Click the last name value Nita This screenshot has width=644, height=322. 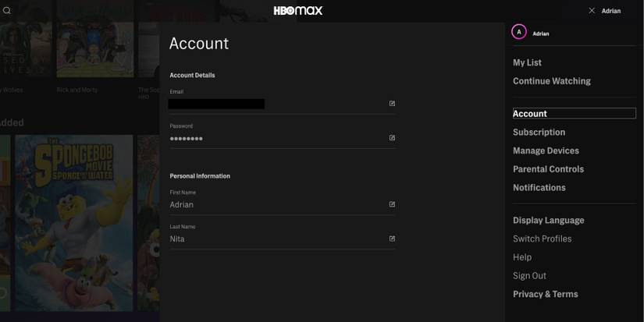[x=177, y=239]
